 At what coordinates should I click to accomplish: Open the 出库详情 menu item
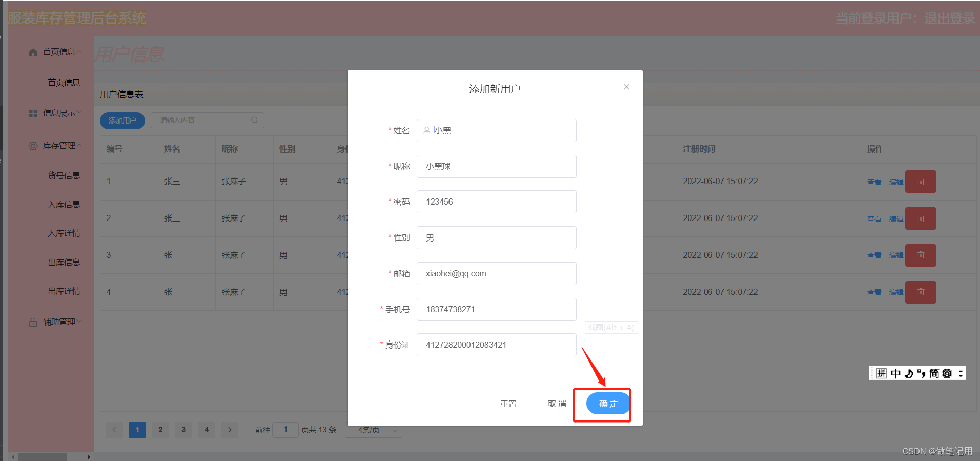pos(64,291)
